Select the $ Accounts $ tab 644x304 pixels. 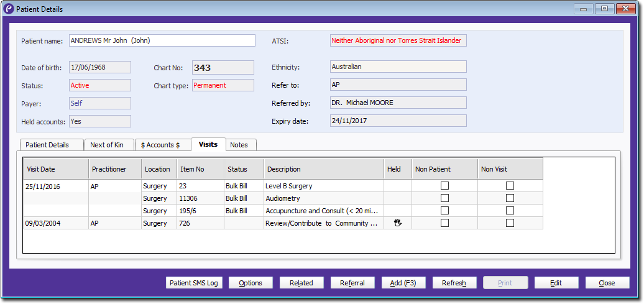point(162,145)
